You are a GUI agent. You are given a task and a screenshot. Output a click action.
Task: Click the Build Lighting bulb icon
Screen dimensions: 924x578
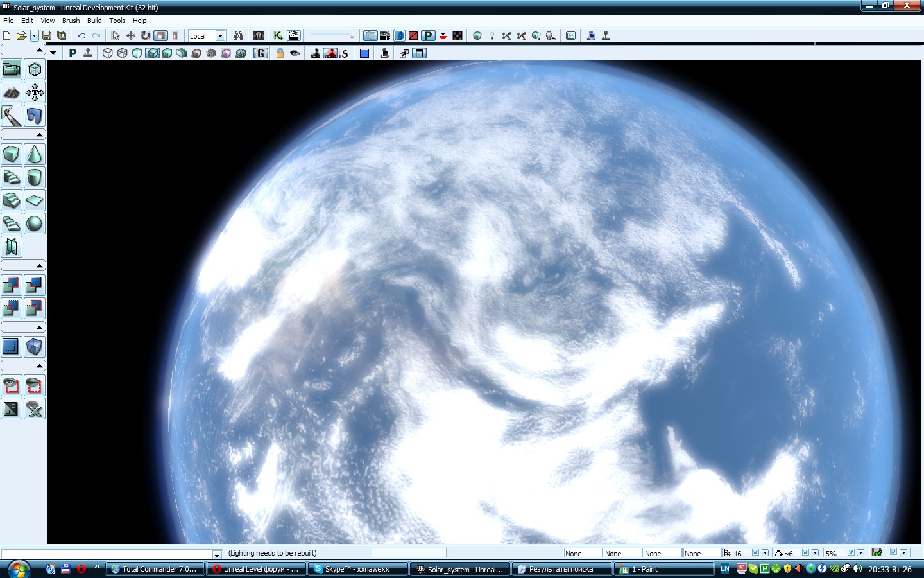(492, 36)
